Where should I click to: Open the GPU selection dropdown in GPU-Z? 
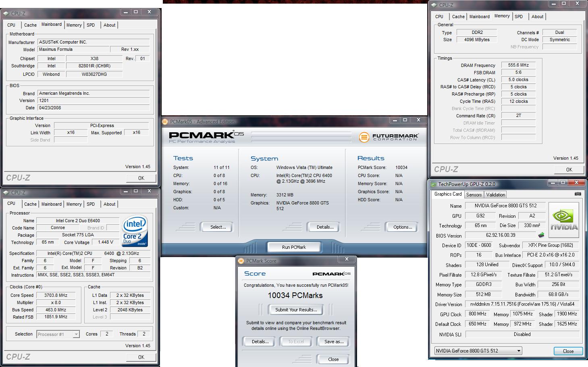coord(518,351)
